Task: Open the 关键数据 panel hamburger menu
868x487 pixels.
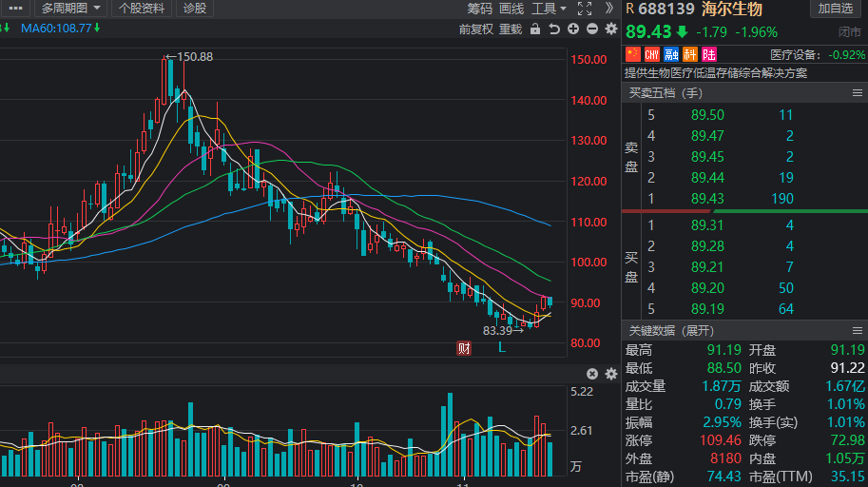Action: (857, 330)
